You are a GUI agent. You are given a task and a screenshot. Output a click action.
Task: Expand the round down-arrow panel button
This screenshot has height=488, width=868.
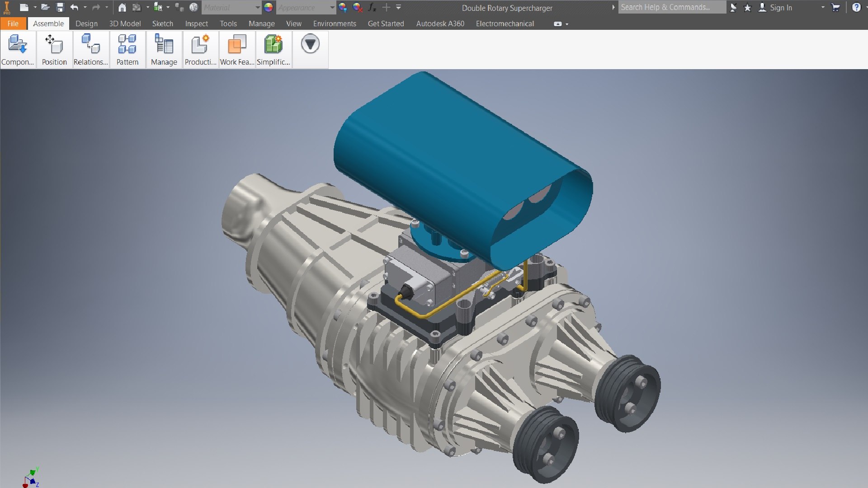[x=310, y=44]
